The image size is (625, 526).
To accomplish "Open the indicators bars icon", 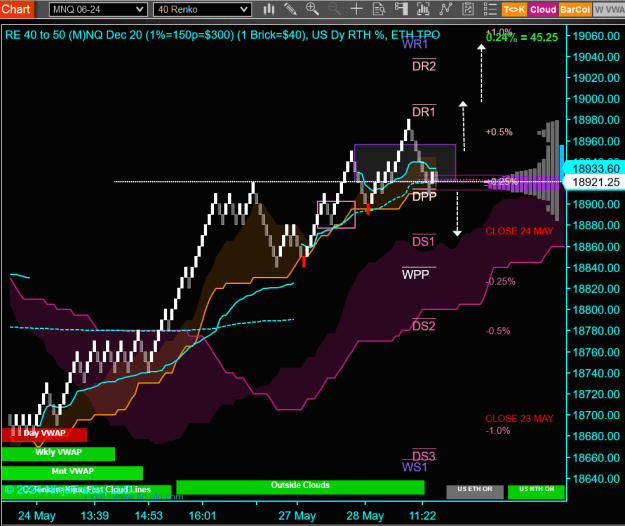I will (x=423, y=9).
